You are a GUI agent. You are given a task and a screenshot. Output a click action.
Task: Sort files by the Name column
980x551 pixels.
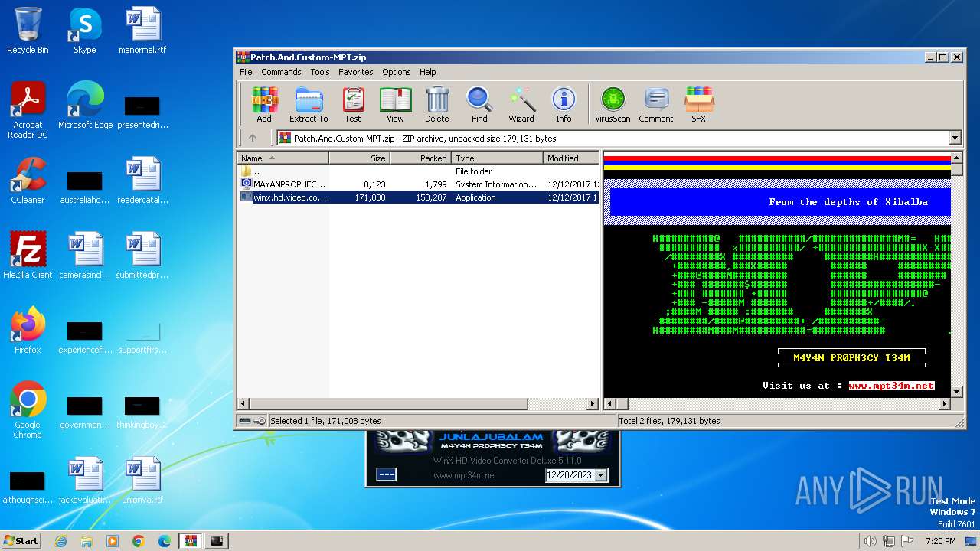pyautogui.click(x=283, y=158)
